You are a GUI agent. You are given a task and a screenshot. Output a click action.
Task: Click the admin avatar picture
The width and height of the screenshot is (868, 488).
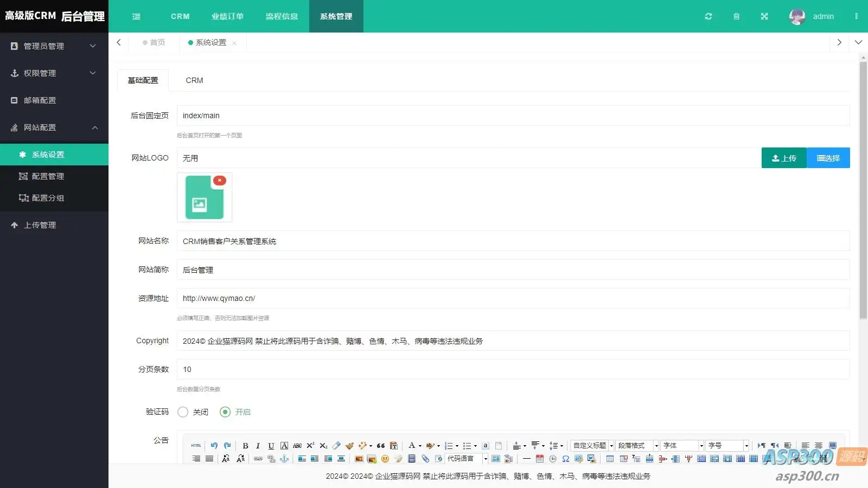coord(797,16)
